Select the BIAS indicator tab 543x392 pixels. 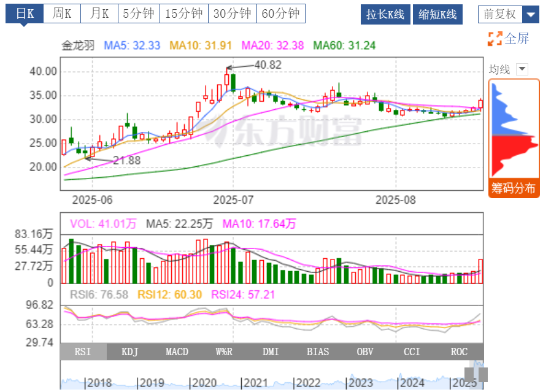coord(318,352)
